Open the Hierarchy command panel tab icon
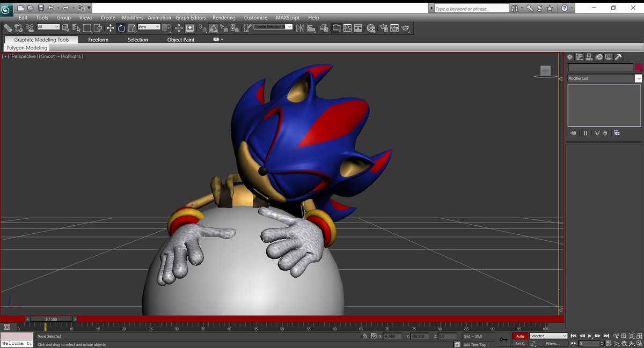 (589, 57)
